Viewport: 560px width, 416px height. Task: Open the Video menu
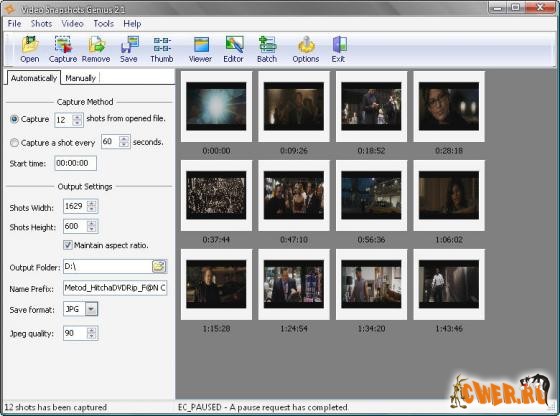72,24
